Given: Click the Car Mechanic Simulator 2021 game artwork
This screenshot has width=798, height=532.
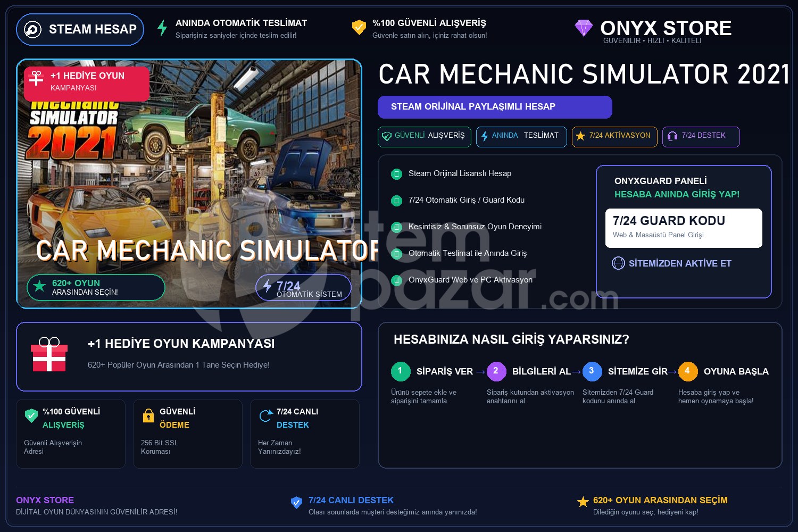Looking at the screenshot, I should click(x=189, y=184).
